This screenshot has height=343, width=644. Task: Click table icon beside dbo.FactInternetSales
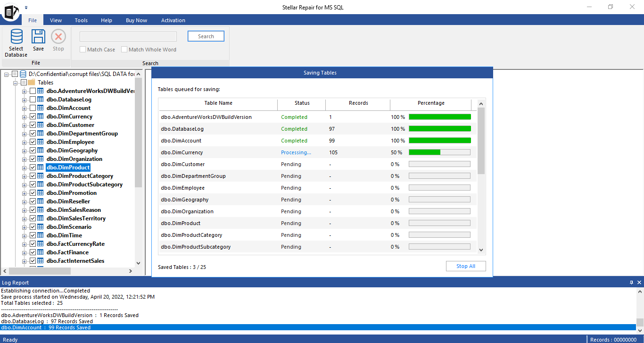point(41,261)
